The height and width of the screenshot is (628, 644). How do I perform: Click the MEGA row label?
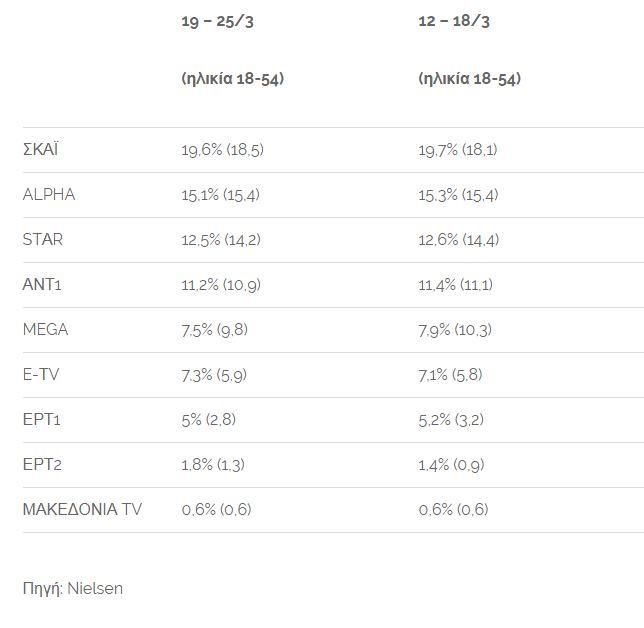(45, 329)
